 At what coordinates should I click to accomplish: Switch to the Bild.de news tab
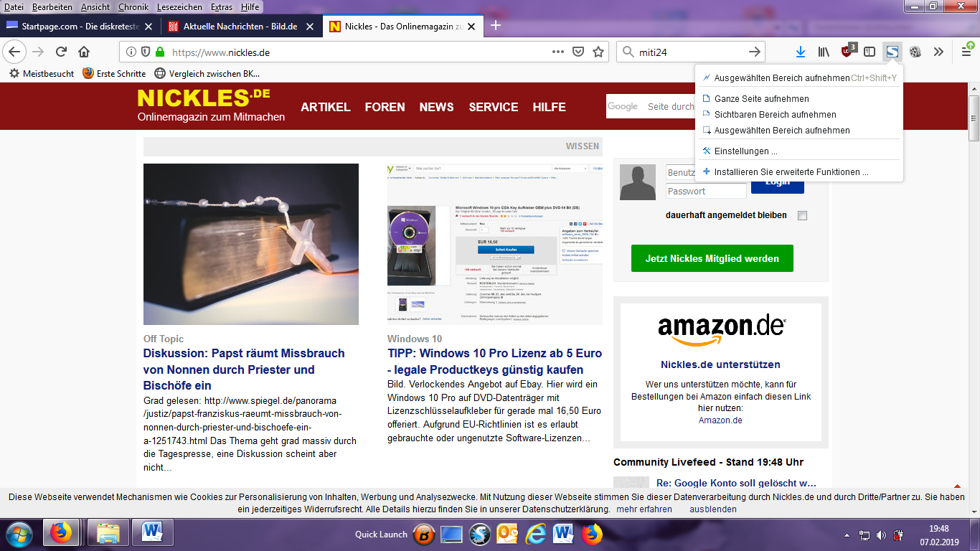(241, 27)
